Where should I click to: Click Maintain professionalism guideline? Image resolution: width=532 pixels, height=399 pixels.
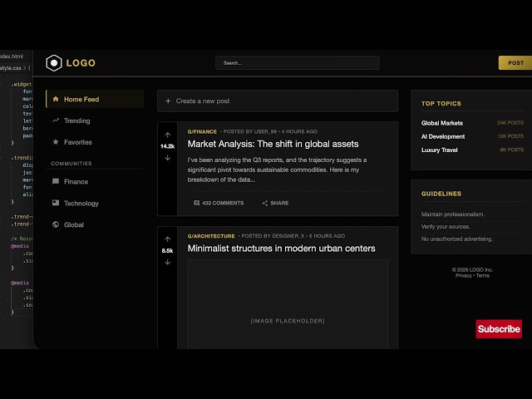tap(452, 214)
